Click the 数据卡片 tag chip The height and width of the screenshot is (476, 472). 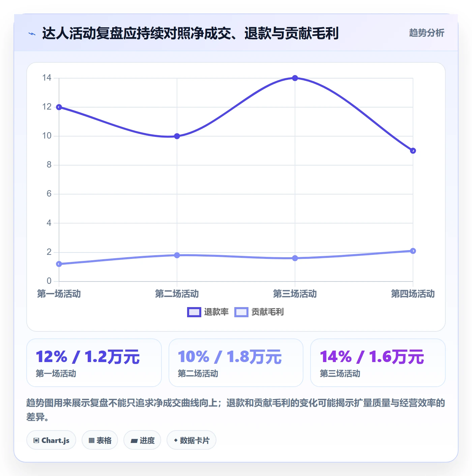[x=191, y=440]
